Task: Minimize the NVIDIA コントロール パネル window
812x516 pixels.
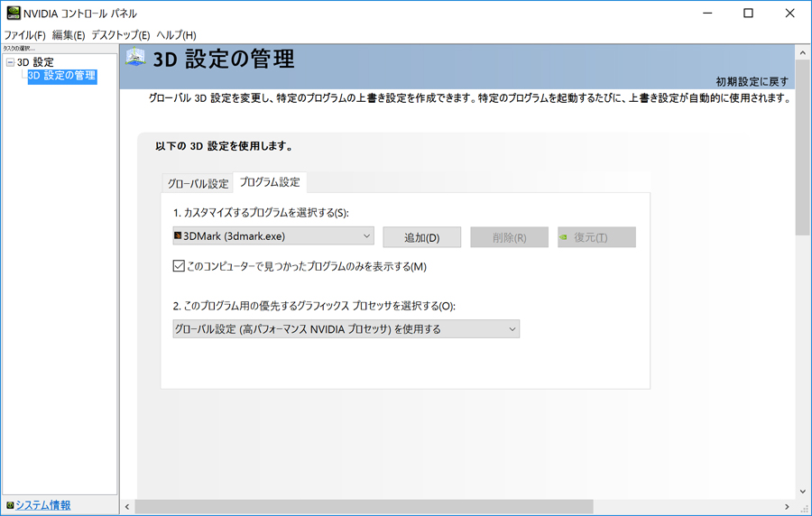Action: coord(707,13)
